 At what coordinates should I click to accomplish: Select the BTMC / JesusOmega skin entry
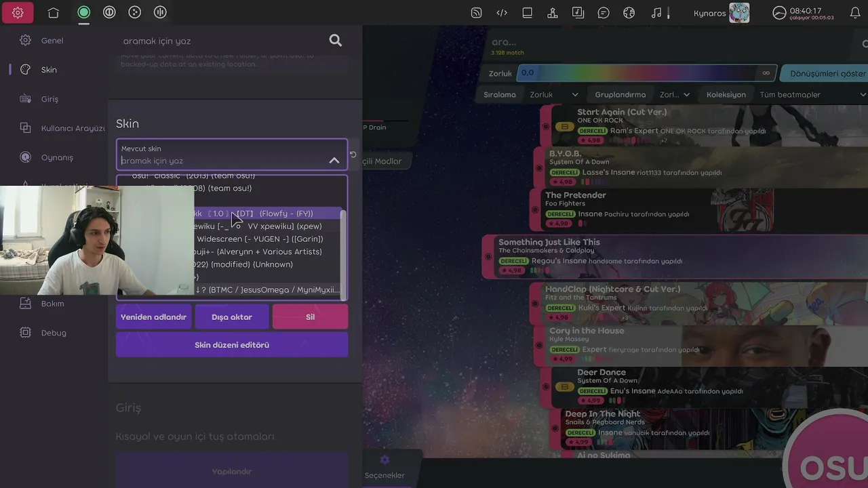pyautogui.click(x=268, y=290)
